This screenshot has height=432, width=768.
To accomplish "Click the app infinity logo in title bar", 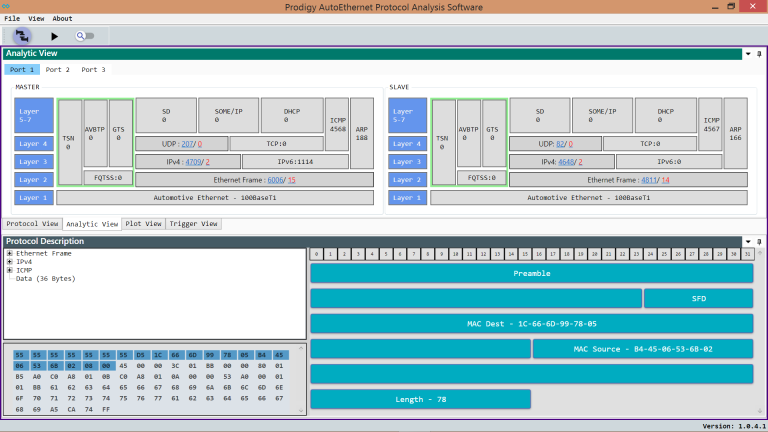I will [x=6, y=6].
